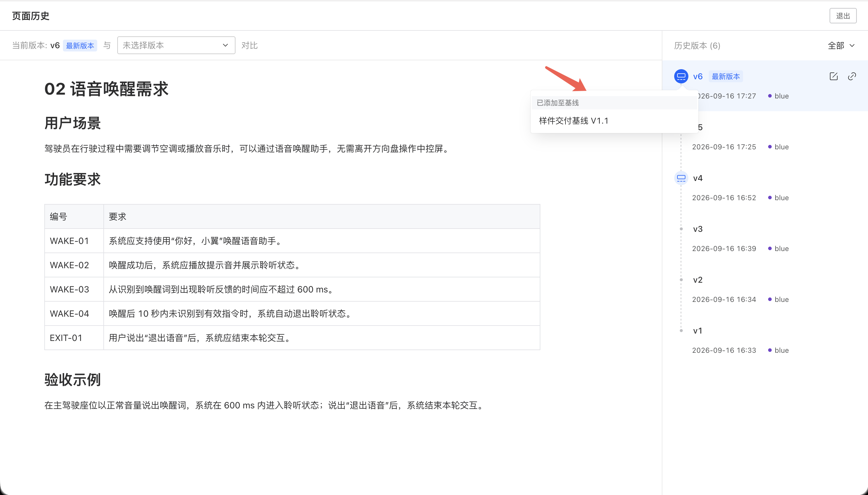Click 最新版本 tag beside 当前版本
This screenshot has width=868, height=495.
click(x=80, y=46)
